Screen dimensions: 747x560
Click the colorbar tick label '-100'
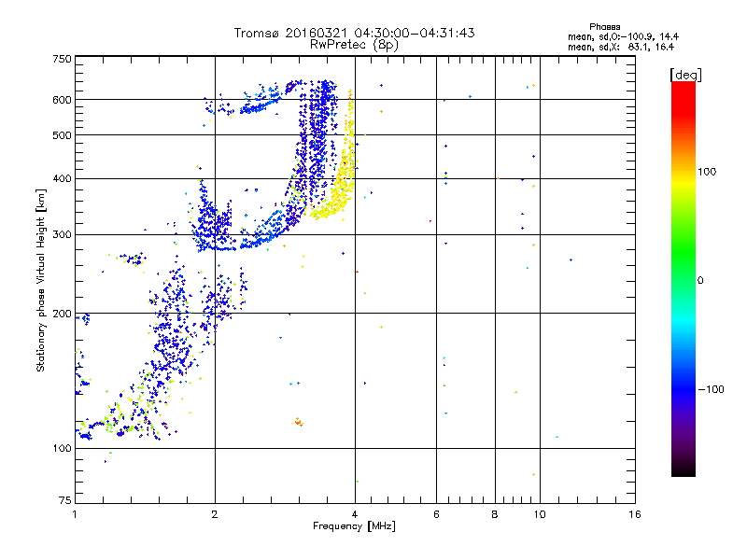tap(711, 389)
